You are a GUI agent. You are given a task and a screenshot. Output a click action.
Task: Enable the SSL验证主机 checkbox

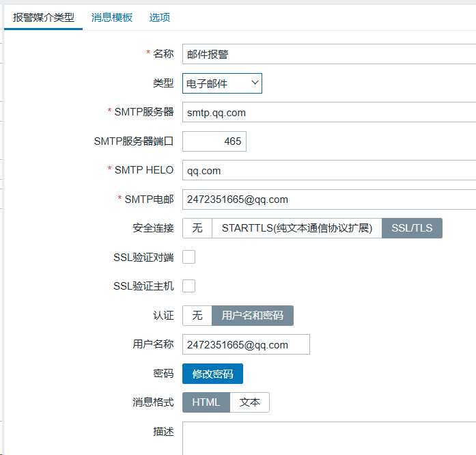[x=189, y=286]
